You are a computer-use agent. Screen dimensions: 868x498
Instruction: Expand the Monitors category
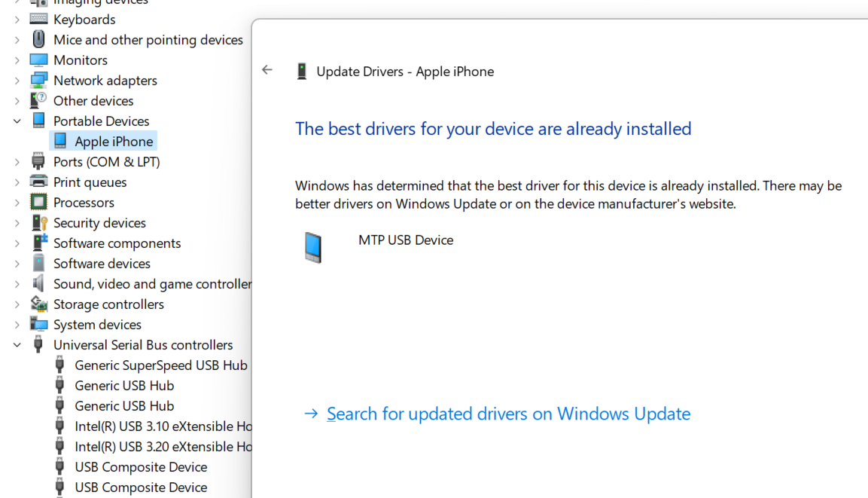(x=17, y=60)
